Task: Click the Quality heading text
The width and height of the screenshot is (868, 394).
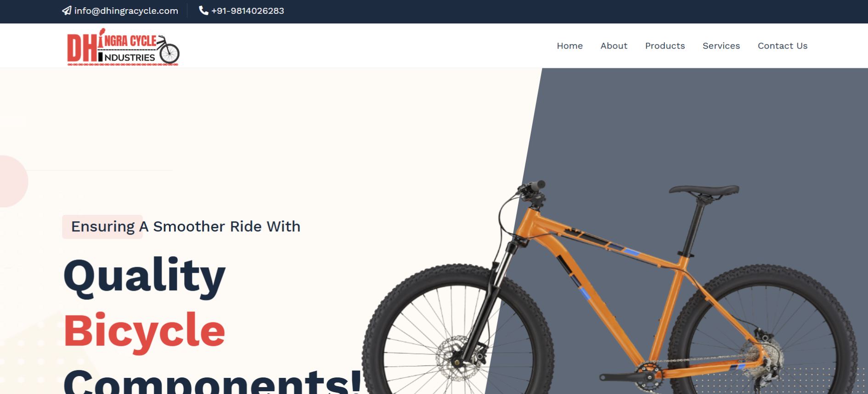Action: click(144, 276)
